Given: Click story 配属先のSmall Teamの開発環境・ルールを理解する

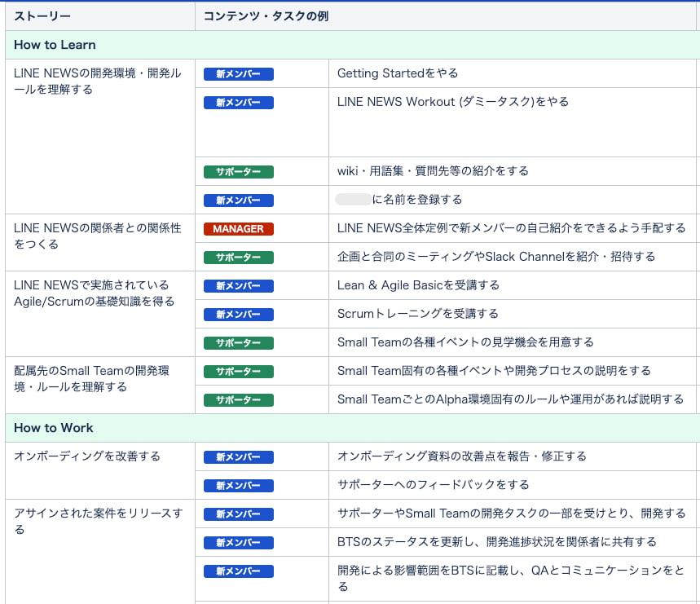Looking at the screenshot, I should click(x=91, y=378).
